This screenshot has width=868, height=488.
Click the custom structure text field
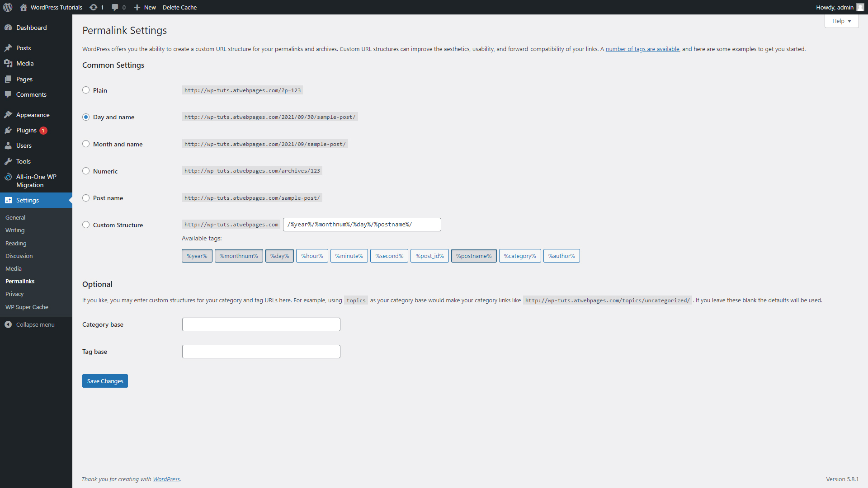362,225
